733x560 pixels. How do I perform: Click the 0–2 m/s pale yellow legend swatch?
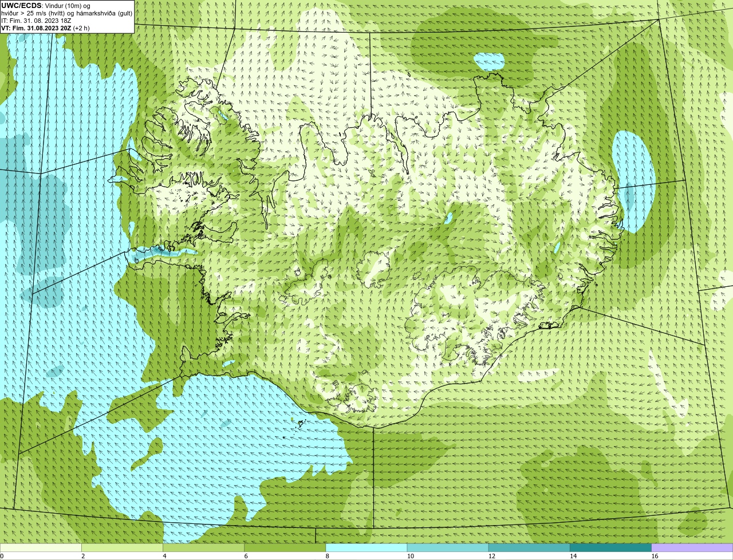pos(41,547)
